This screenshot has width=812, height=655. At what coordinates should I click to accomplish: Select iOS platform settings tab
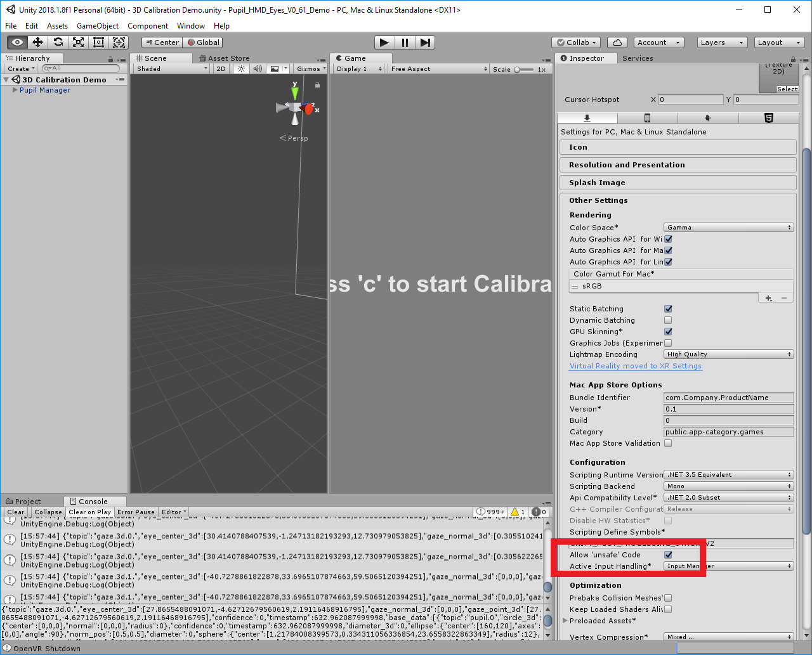(647, 118)
